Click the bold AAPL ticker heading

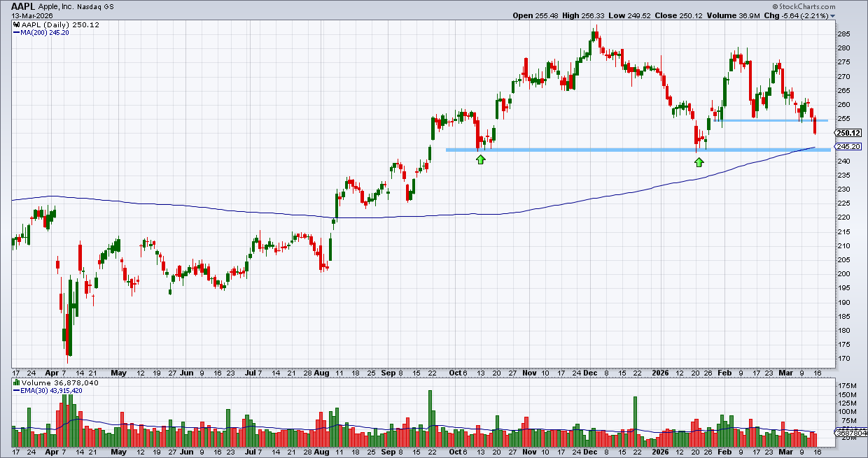point(23,5)
